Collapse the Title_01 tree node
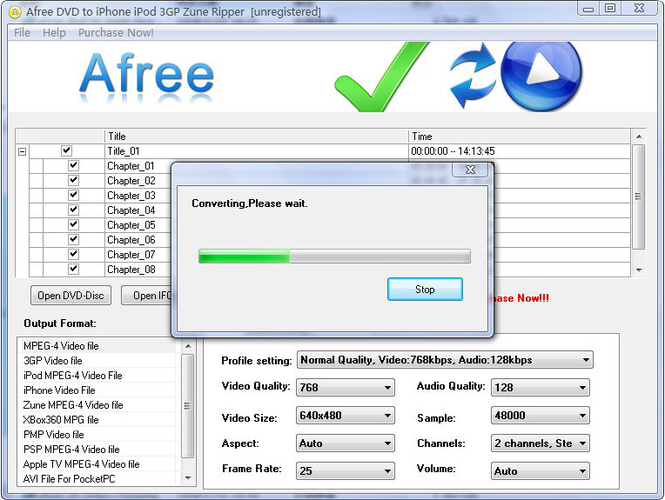 (x=22, y=151)
